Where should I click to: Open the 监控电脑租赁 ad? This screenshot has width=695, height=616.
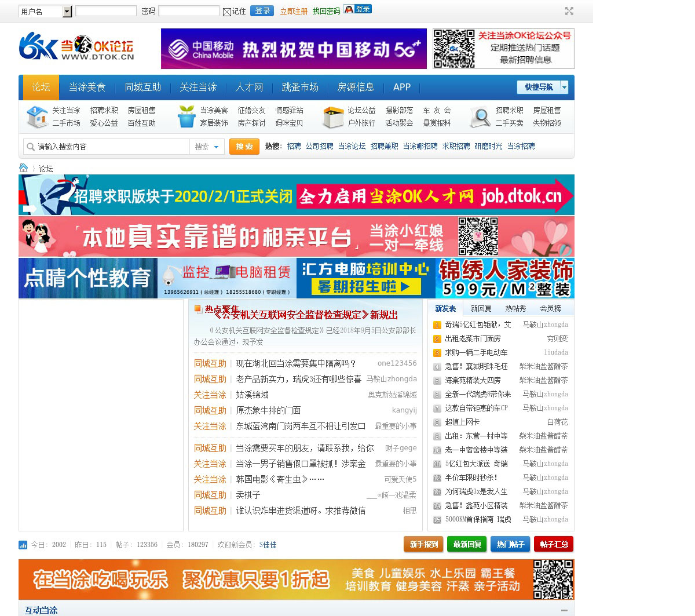(227, 278)
